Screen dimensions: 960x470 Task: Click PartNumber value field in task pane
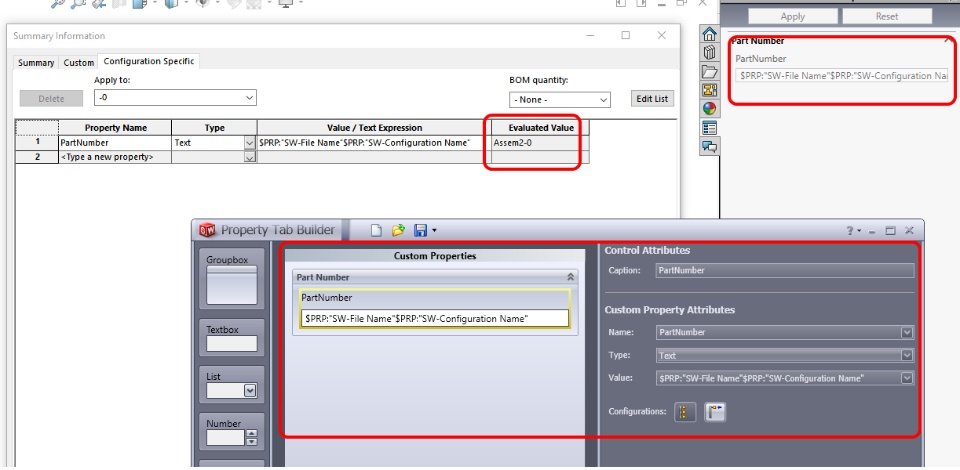(x=844, y=76)
